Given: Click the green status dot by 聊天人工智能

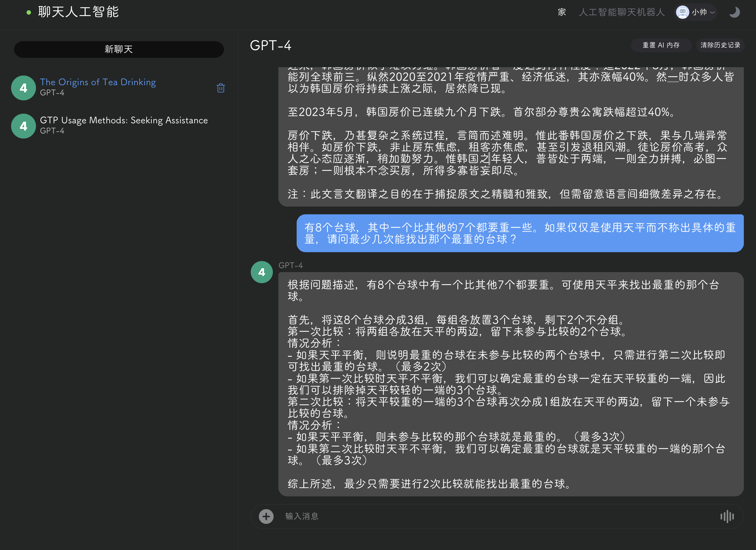Looking at the screenshot, I should 29,13.
